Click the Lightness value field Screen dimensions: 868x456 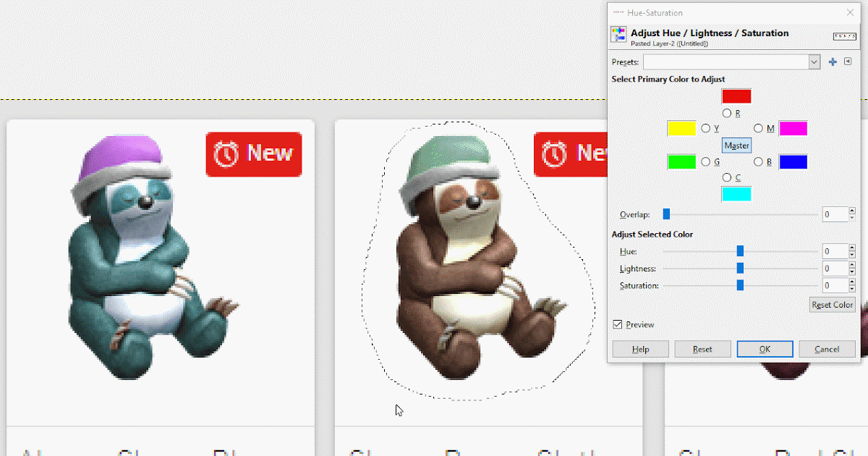click(x=835, y=269)
